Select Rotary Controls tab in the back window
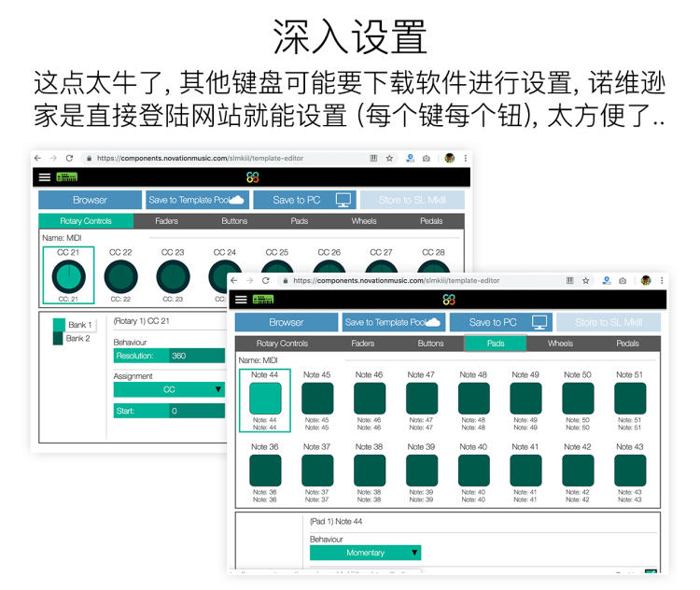 click(86, 220)
